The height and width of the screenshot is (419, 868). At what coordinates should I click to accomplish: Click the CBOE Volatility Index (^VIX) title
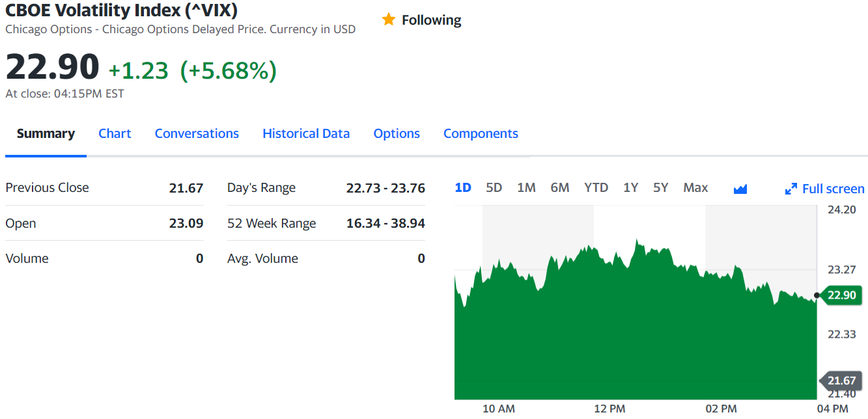tap(121, 10)
